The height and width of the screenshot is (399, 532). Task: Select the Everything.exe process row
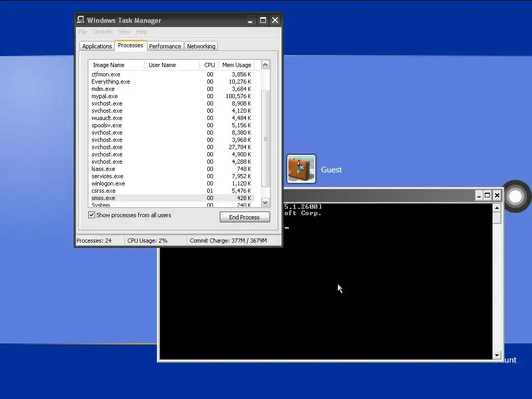[171, 82]
